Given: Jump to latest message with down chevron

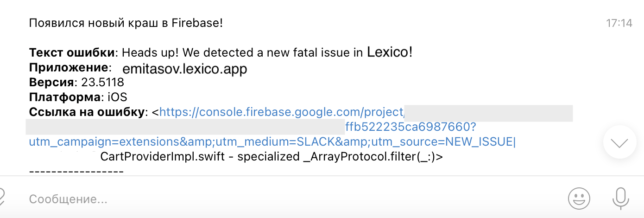Looking at the screenshot, I should (x=619, y=142).
